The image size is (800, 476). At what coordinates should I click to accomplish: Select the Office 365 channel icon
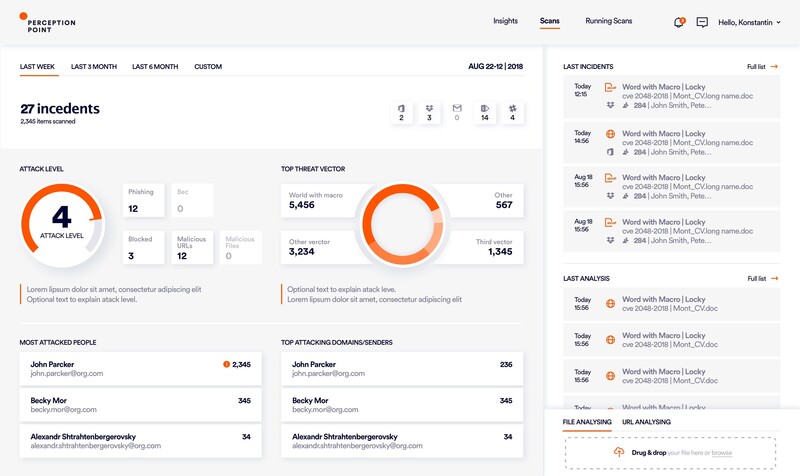click(x=401, y=108)
